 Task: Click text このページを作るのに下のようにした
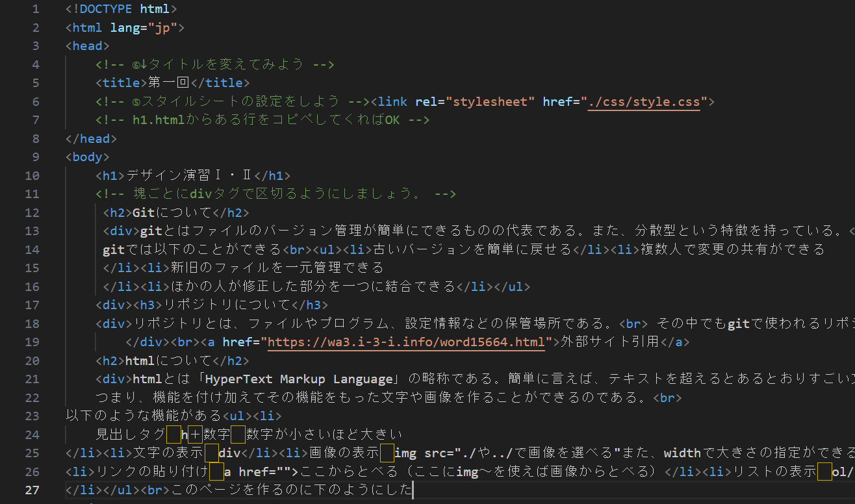click(x=291, y=490)
